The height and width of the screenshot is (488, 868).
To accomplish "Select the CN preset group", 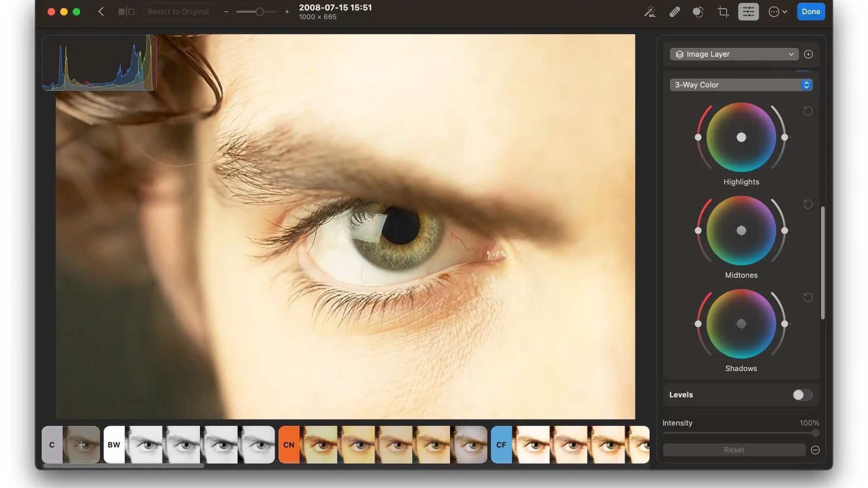I will point(289,445).
